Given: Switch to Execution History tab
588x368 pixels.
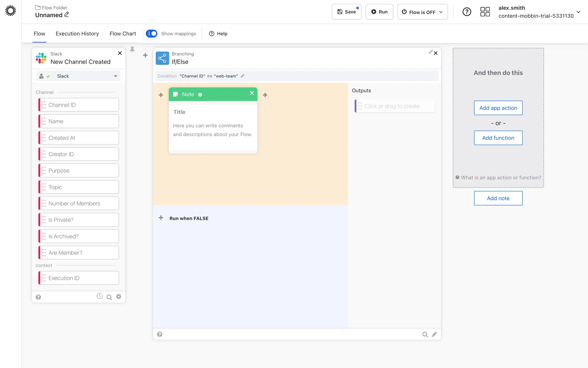Looking at the screenshot, I should point(77,34).
